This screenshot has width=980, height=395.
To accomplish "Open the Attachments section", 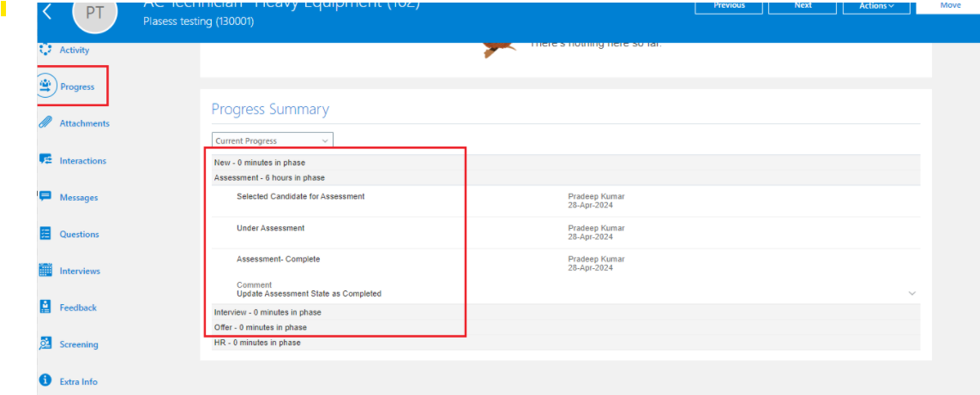I will pos(84,123).
